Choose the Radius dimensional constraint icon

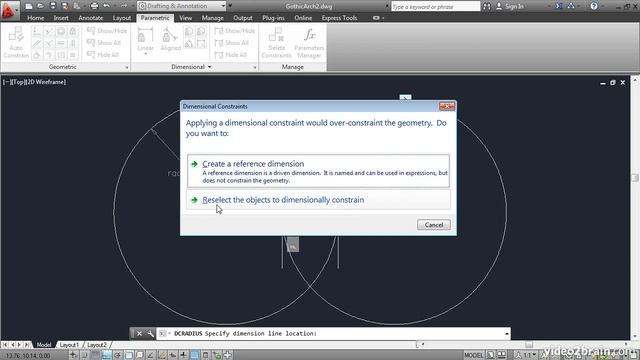pos(189,31)
